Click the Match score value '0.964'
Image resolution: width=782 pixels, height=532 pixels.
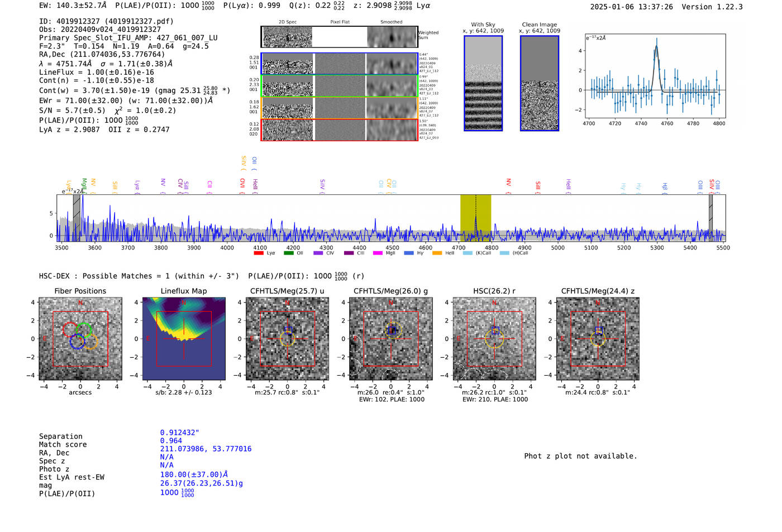pyautogui.click(x=171, y=440)
